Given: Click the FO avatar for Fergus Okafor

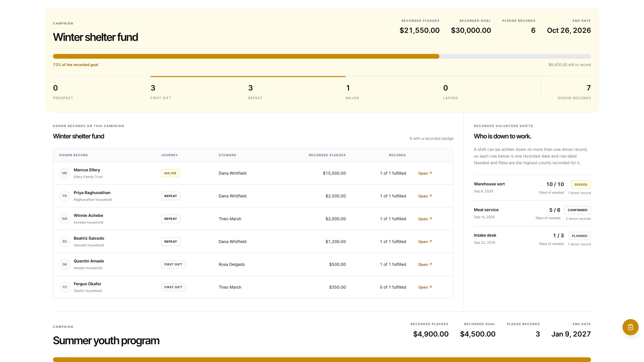Looking at the screenshot, I should 65,287.
